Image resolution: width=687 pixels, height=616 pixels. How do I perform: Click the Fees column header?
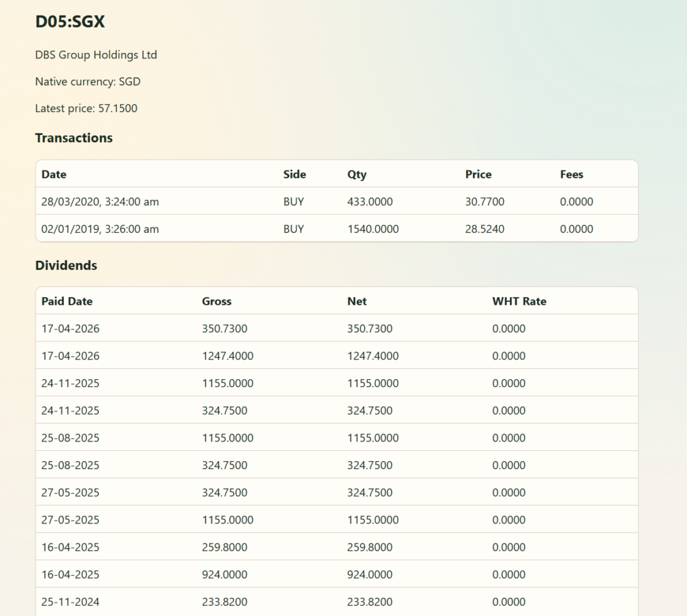[x=572, y=174]
